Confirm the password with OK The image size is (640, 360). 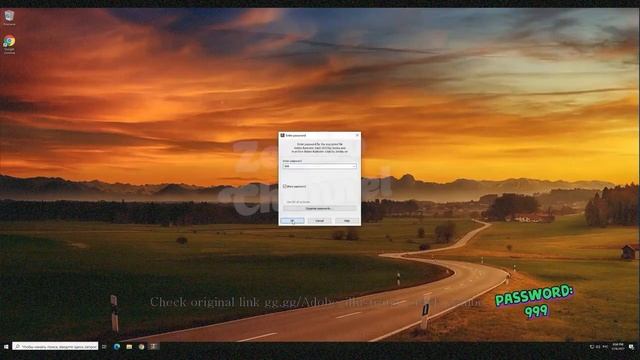click(x=292, y=221)
